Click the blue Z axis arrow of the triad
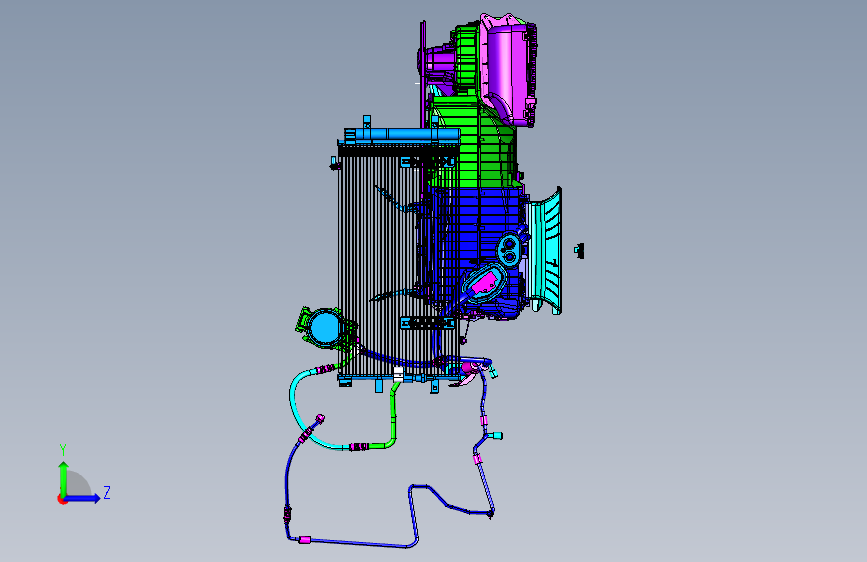This screenshot has width=867, height=562. (x=83, y=498)
